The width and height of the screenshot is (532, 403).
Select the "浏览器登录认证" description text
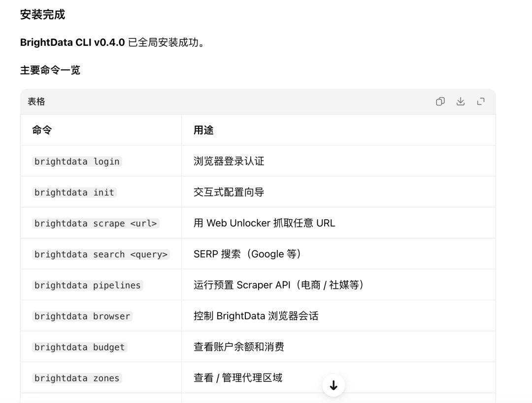[x=229, y=161]
